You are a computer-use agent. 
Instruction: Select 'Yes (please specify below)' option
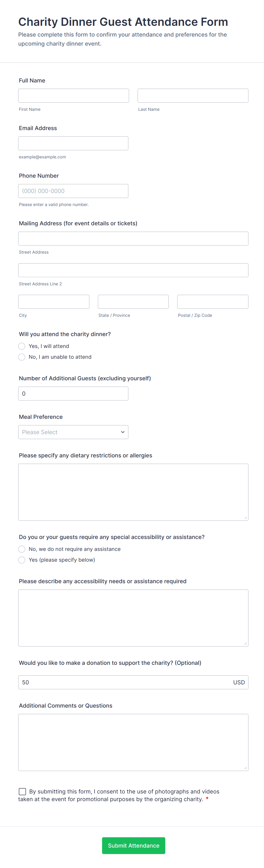(x=22, y=560)
